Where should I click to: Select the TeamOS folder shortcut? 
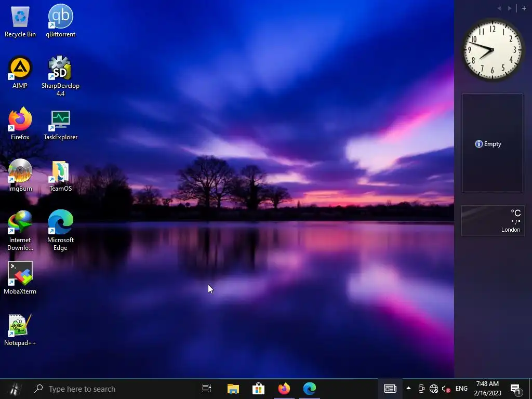[60, 176]
